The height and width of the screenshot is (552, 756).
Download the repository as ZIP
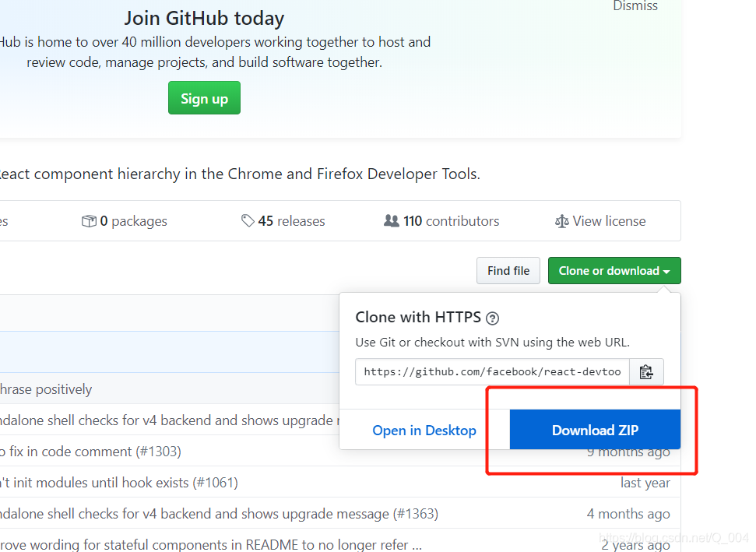tap(595, 430)
